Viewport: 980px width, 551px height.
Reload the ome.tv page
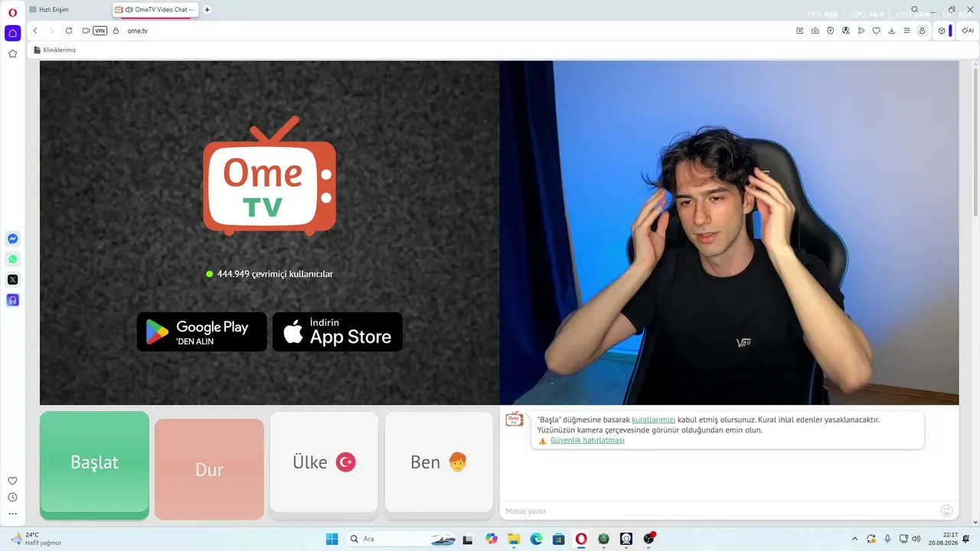point(69,31)
